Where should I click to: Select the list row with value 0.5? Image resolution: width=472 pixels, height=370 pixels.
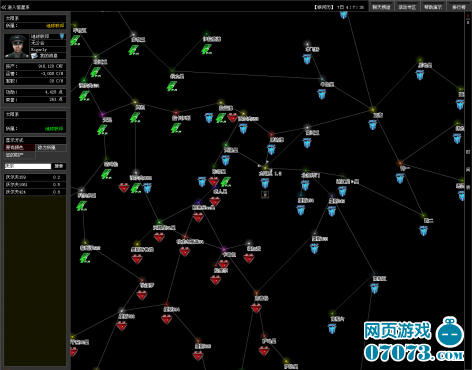click(35, 184)
